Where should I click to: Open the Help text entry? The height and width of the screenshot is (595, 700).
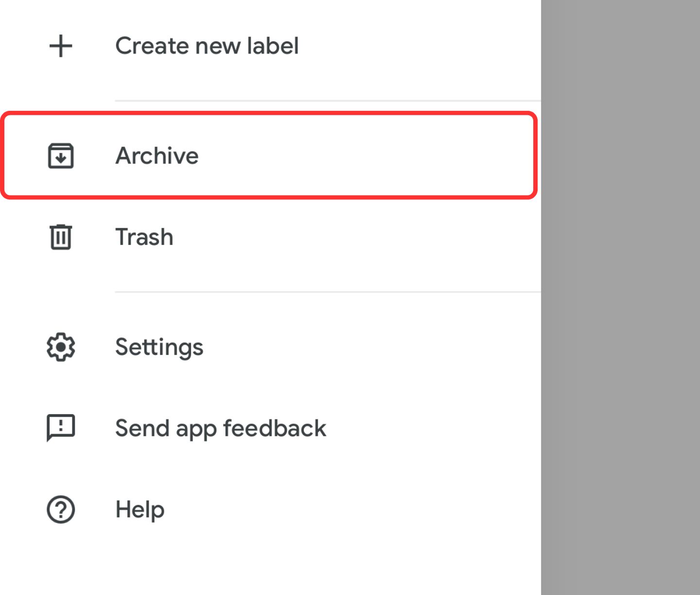click(140, 509)
